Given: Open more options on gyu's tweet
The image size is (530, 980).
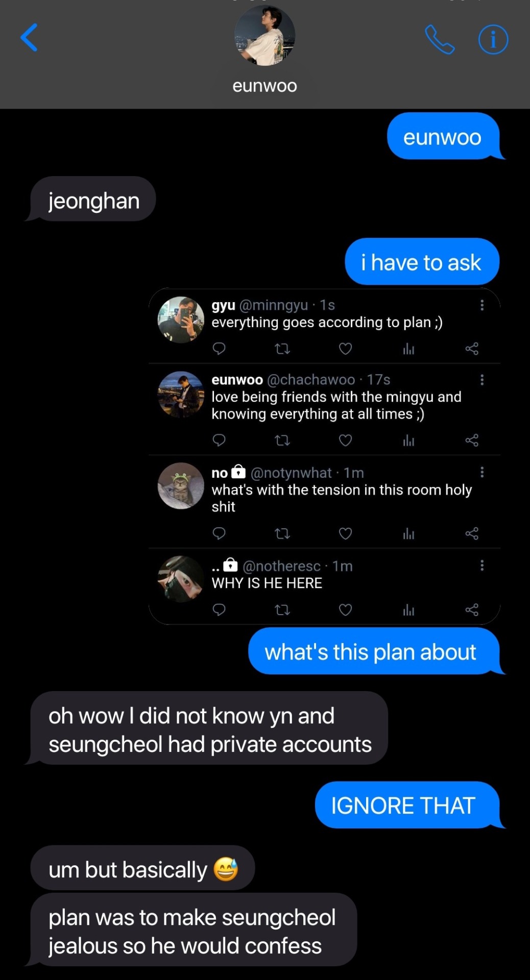Looking at the screenshot, I should click(x=481, y=305).
